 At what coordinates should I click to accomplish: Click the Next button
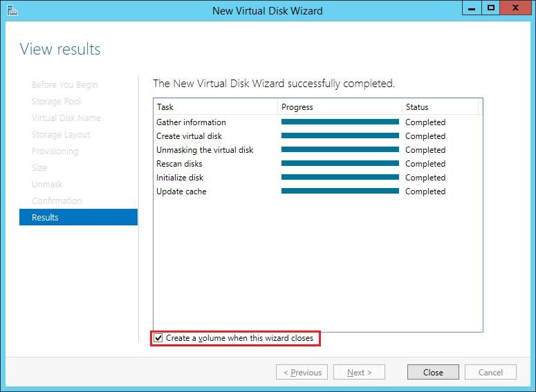359,372
